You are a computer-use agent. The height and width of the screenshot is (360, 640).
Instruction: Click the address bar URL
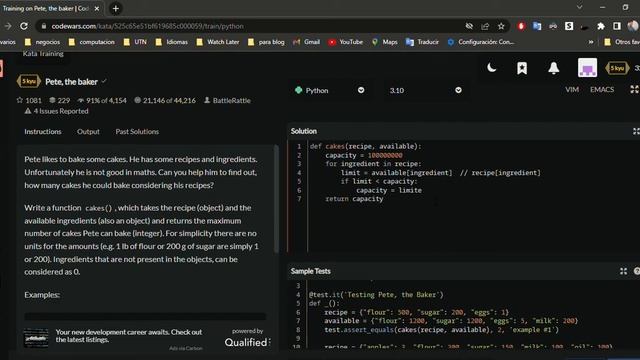pos(147,26)
